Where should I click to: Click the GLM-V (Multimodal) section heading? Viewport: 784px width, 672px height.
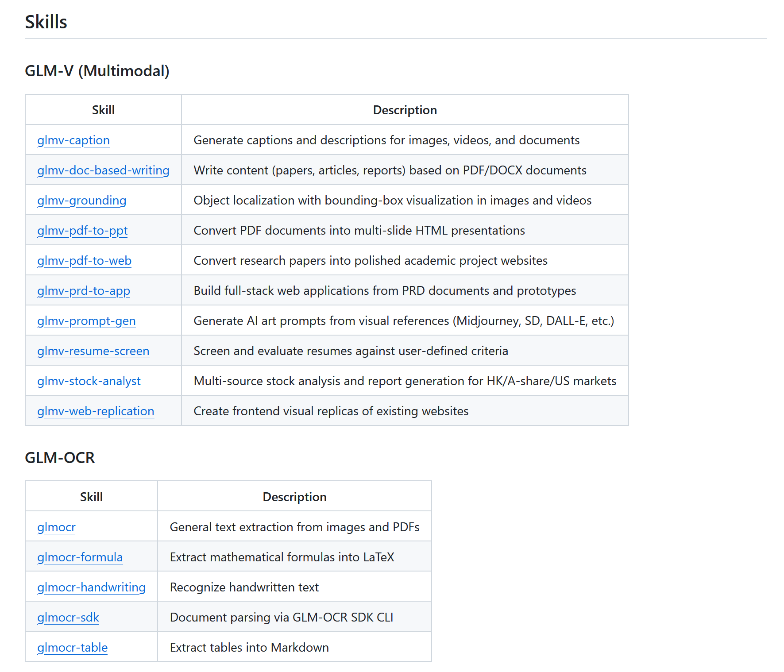point(97,71)
